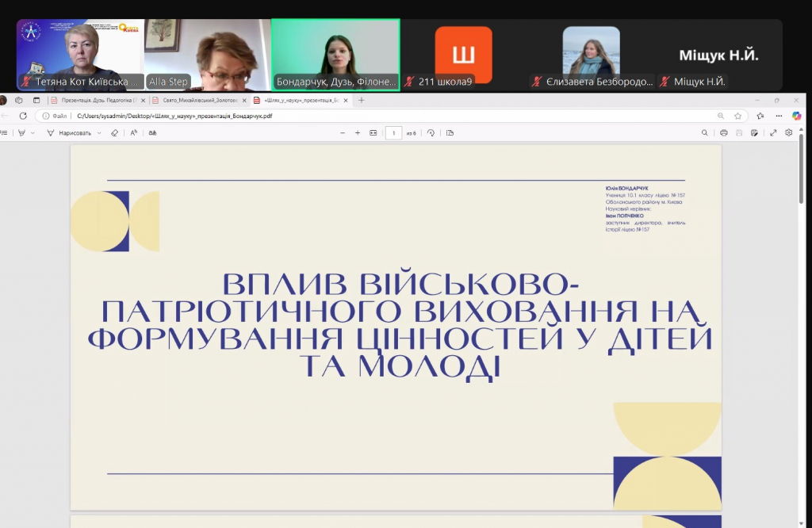
Task: Print the PDF document
Action: click(723, 133)
